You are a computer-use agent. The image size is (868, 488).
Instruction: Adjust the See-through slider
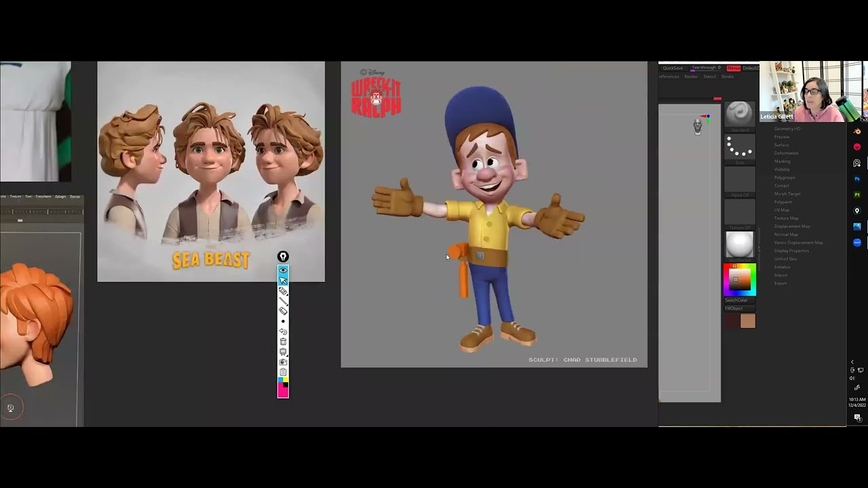(x=705, y=68)
